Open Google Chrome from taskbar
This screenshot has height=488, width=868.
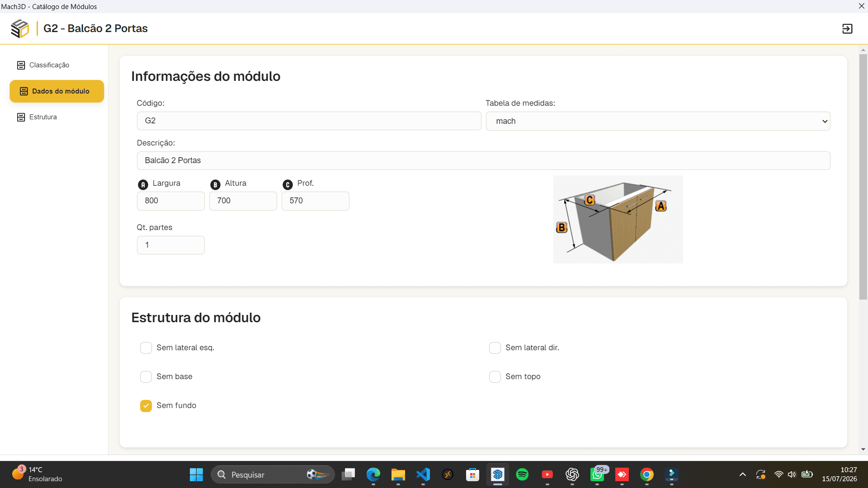pos(647,475)
